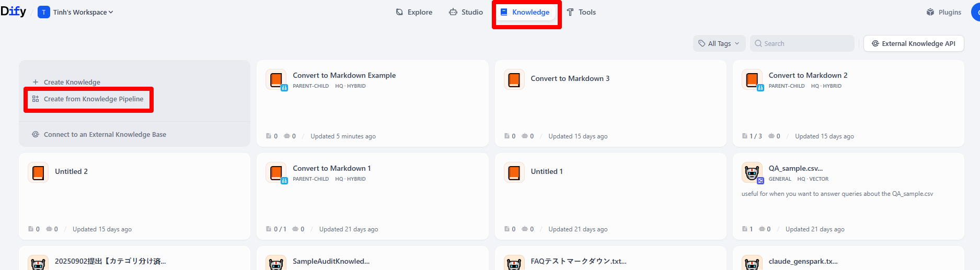Open the user avatar menu
Screen dimensions: 980x270
[976, 12]
